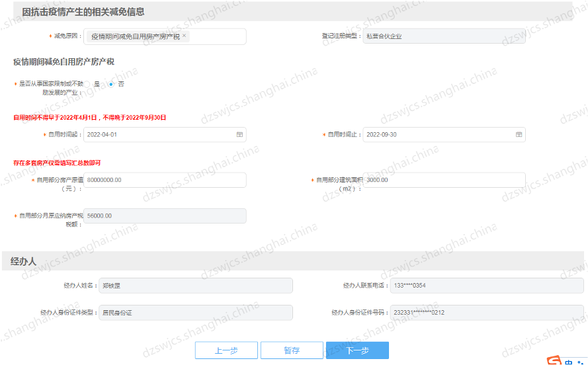Click the red note 存在多套房产仅需填写汇总数即可
The image size is (588, 365).
(x=57, y=163)
